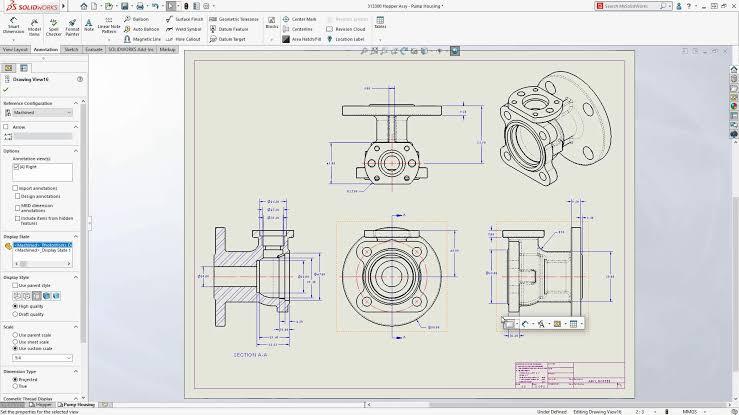Open the Machined reference configuration dropdown
The width and height of the screenshot is (739, 415).
pos(42,113)
